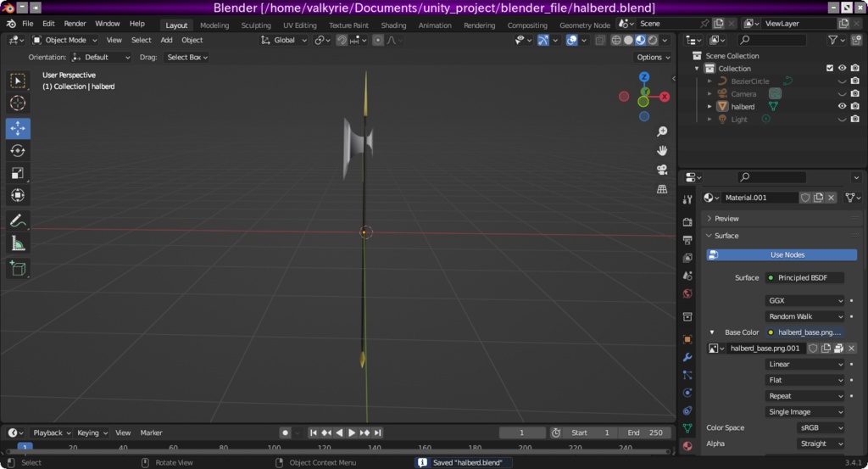This screenshot has height=469, width=868.
Task: Switch to UV Editing workspace tab
Action: coord(299,25)
